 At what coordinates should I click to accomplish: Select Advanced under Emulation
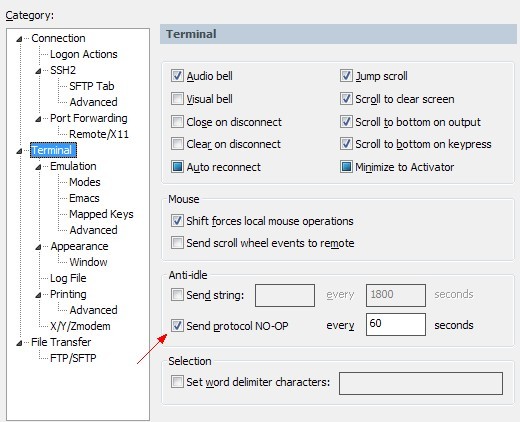point(93,230)
